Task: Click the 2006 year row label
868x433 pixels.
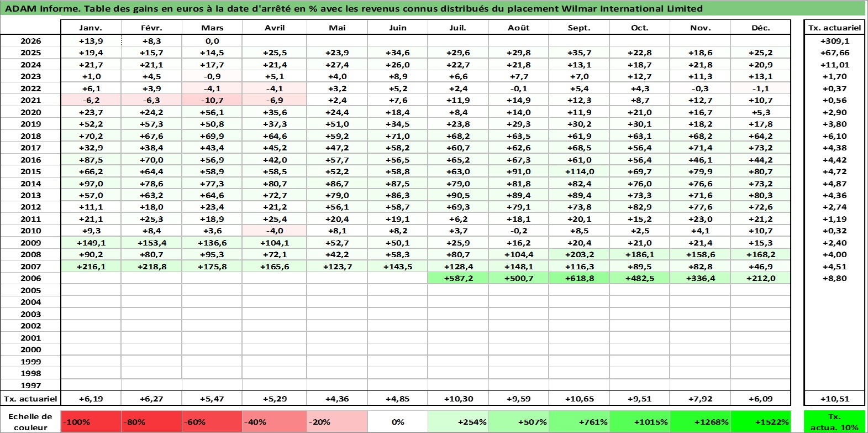Action: tap(30, 278)
